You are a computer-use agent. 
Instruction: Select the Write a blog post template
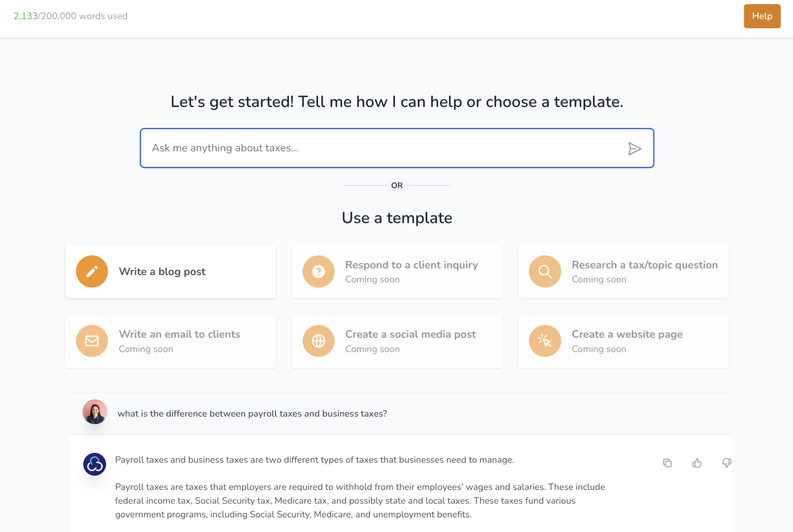point(162,272)
